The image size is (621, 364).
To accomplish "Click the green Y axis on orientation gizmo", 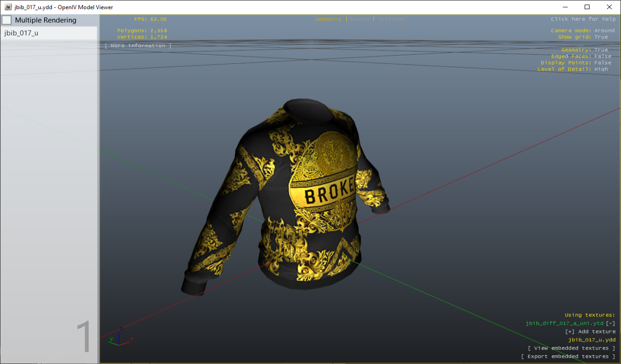I will pos(111,339).
